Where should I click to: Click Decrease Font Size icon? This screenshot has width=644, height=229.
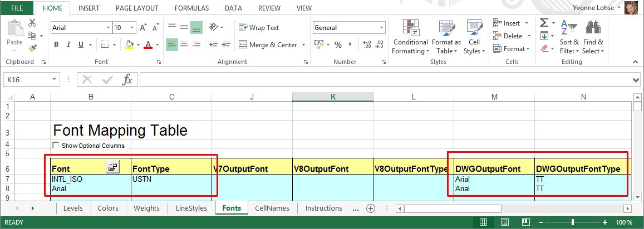click(x=155, y=28)
